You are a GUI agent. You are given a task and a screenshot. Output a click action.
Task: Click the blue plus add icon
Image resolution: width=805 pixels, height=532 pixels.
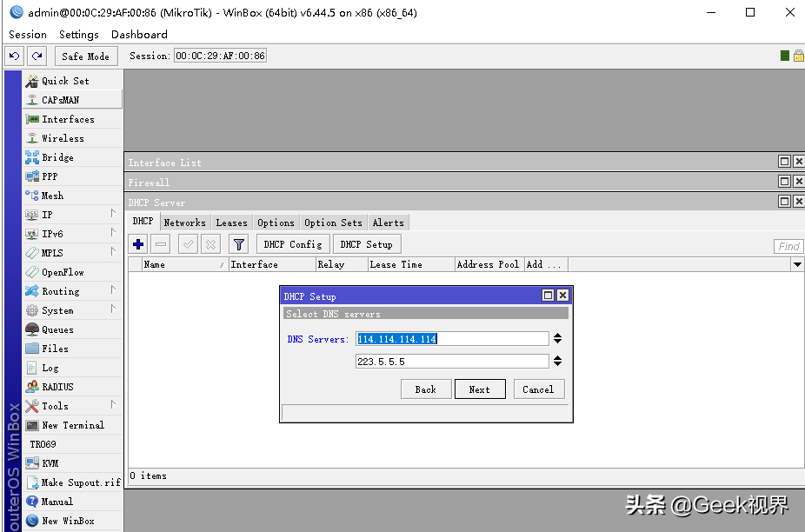pyautogui.click(x=138, y=244)
